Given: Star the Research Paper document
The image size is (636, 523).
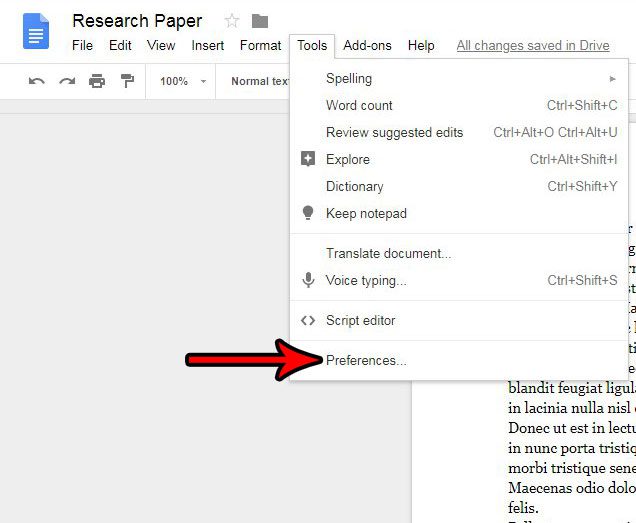Looking at the screenshot, I should point(232,21).
